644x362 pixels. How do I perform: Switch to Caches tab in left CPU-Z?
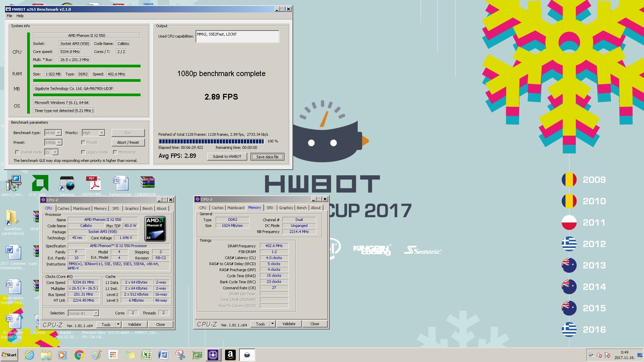(x=63, y=208)
